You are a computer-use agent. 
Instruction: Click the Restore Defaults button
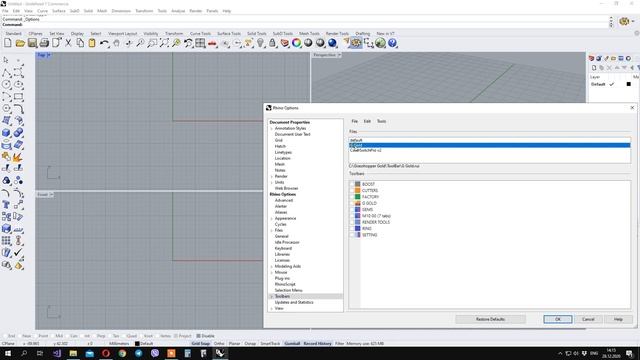pyautogui.click(x=490, y=319)
